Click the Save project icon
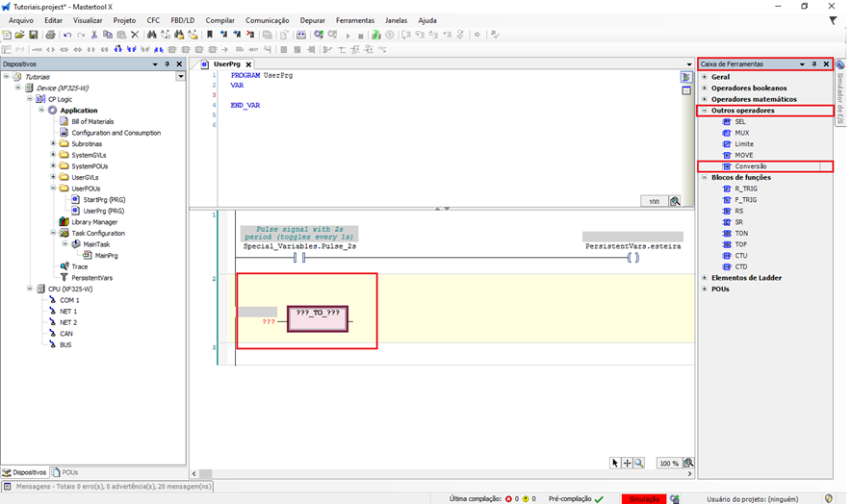This screenshot has width=851, height=504. click(34, 35)
